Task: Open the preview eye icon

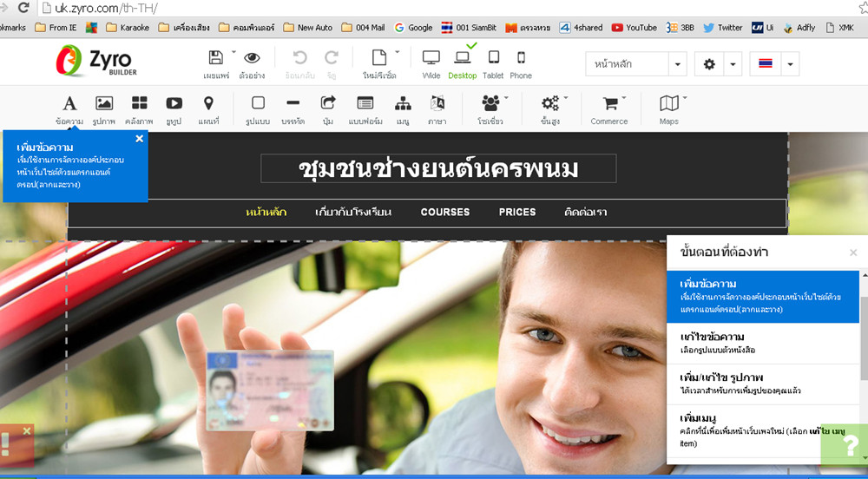Action: click(x=252, y=57)
